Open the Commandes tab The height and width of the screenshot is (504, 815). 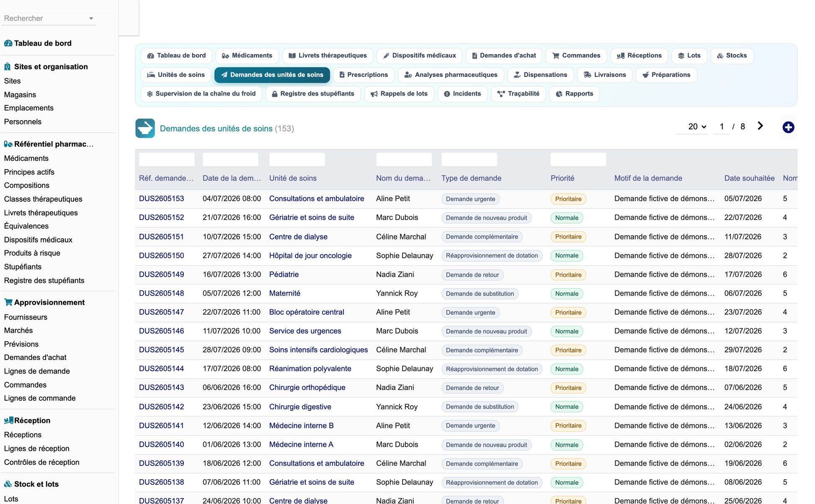(576, 56)
